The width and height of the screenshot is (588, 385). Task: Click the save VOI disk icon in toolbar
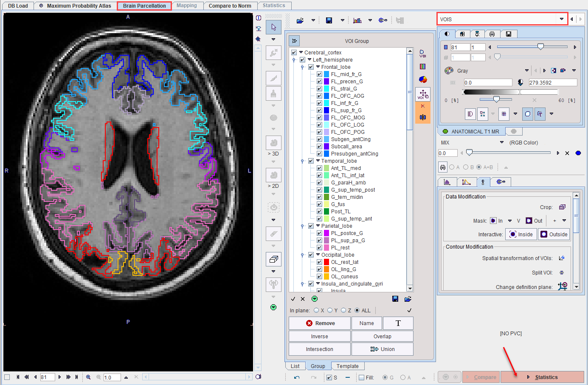pos(329,20)
